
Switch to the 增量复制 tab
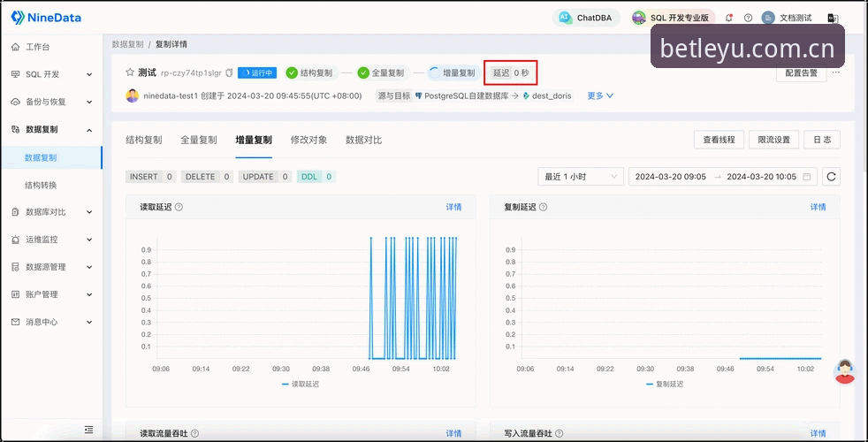254,141
